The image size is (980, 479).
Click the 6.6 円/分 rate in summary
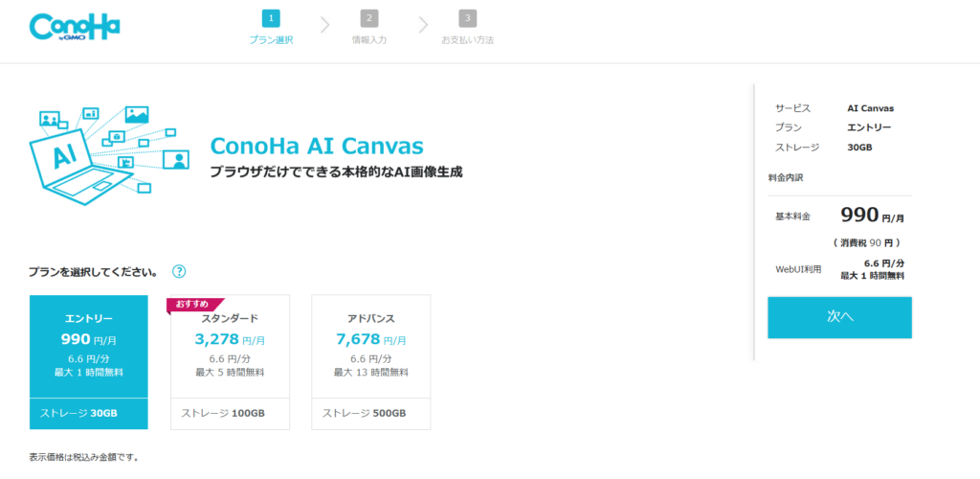click(883, 263)
